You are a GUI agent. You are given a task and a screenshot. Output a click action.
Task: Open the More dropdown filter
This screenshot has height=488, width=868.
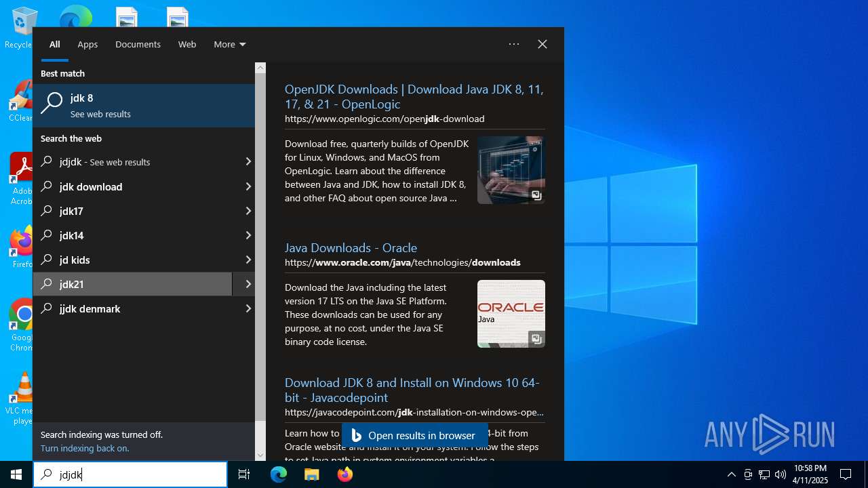(230, 44)
